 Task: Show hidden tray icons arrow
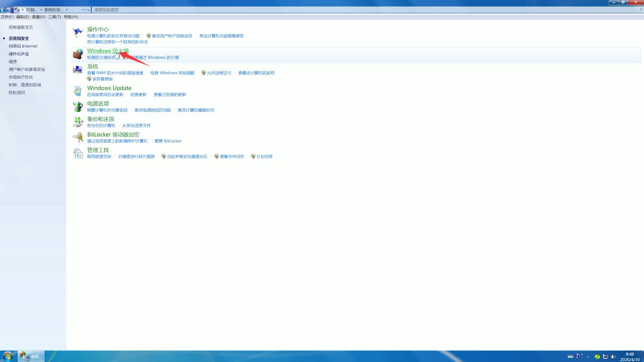(588, 357)
